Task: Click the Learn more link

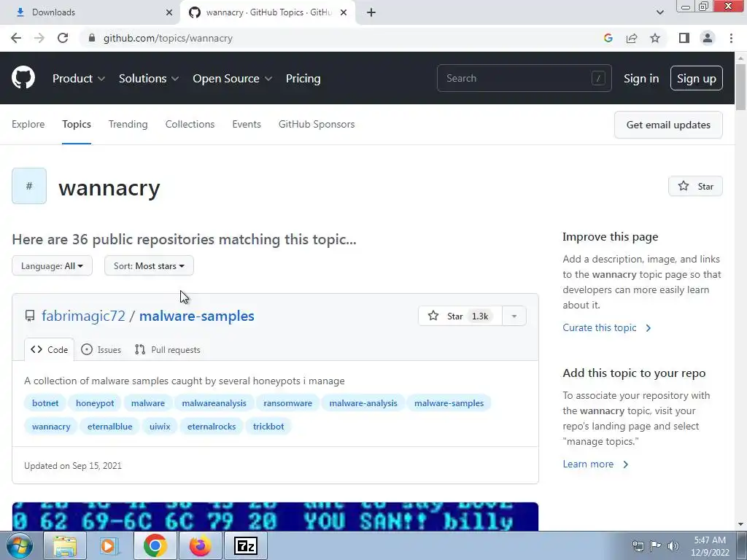Action: point(595,464)
